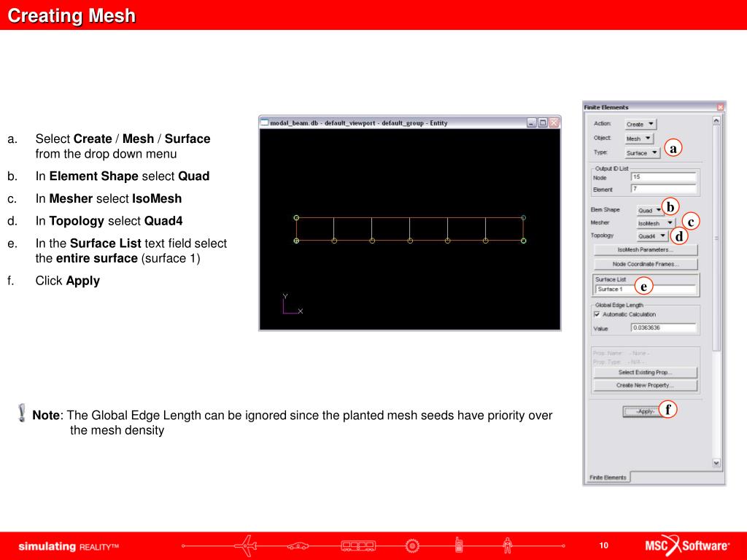
Task: Click the Surface List text field
Action: (x=646, y=289)
